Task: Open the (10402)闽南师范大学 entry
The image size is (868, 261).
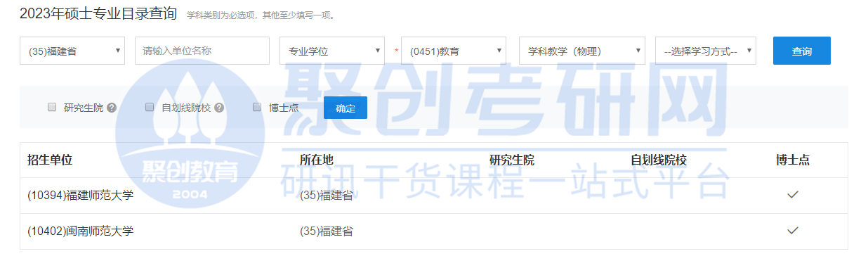Action: point(80,230)
